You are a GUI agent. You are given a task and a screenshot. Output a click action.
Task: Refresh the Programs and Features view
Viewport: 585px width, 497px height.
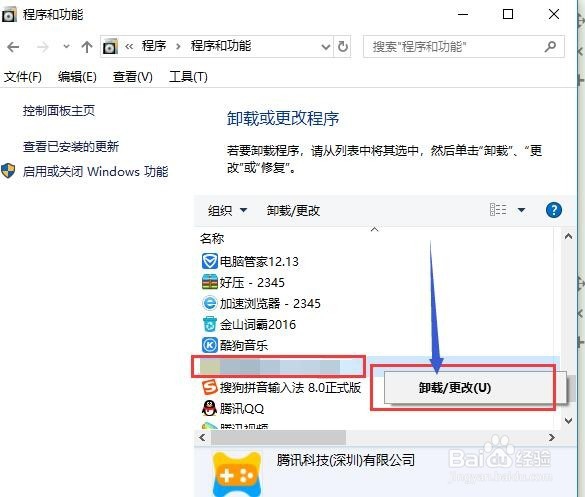pyautogui.click(x=343, y=47)
